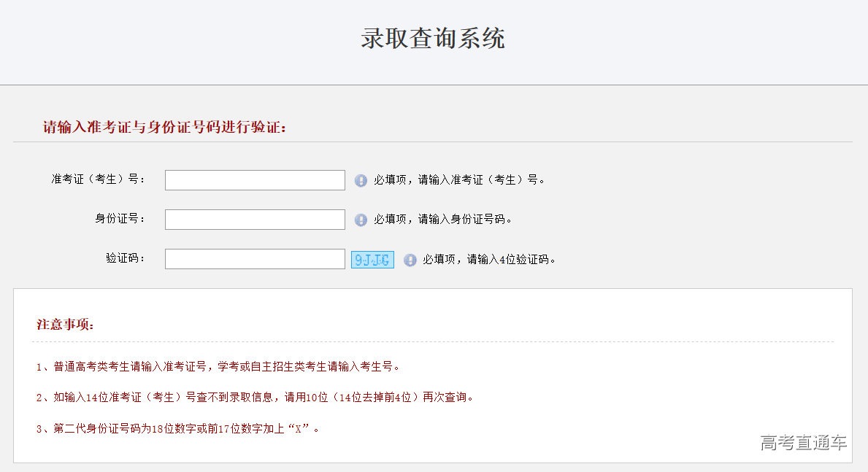Click the info icon beside 身份证号 field
The height and width of the screenshot is (472, 868).
point(361,220)
